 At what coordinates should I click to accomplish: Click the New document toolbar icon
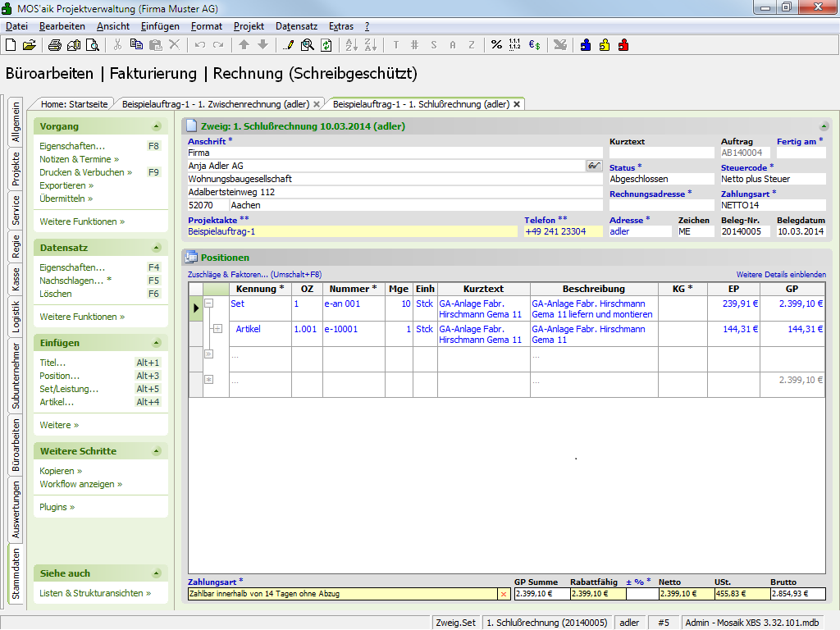pyautogui.click(x=11, y=45)
